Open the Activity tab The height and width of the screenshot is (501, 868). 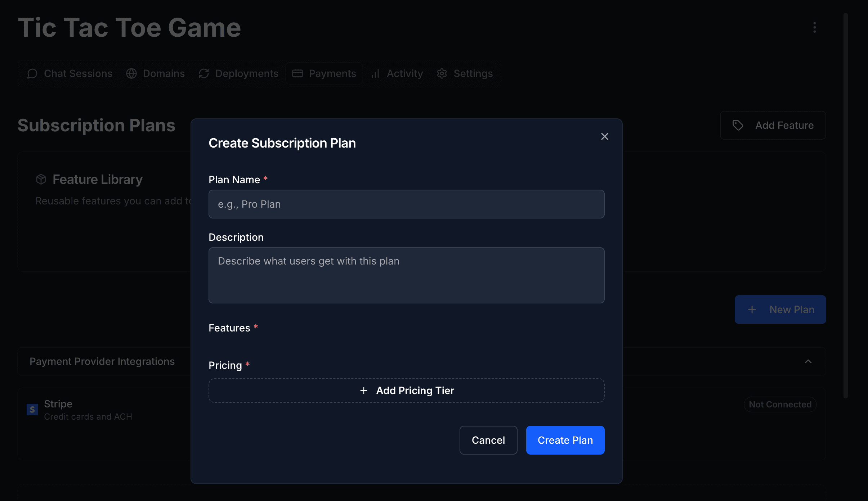coord(397,74)
